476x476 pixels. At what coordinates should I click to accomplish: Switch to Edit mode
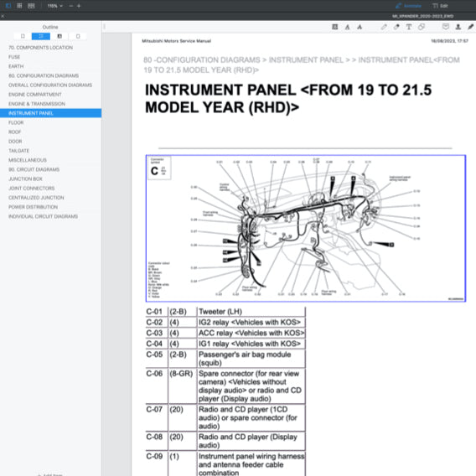tap(440, 6)
